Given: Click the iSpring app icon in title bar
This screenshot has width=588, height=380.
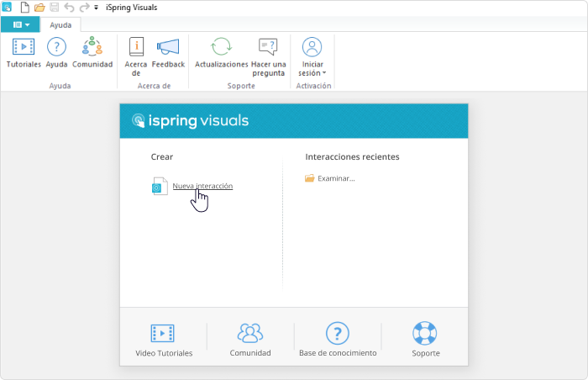Looking at the screenshot, I should point(7,7).
